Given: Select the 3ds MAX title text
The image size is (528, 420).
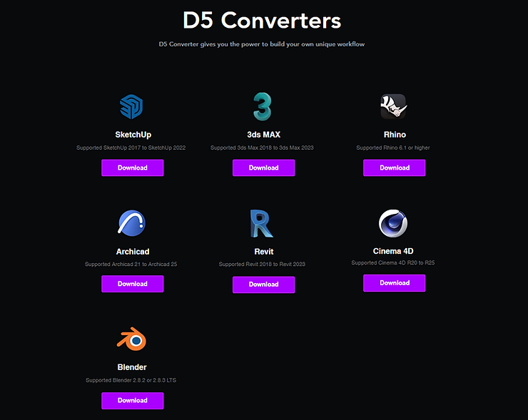Looking at the screenshot, I should click(264, 135).
